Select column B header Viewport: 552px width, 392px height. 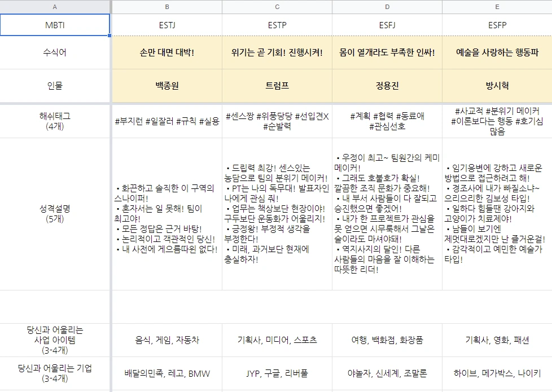point(167,7)
